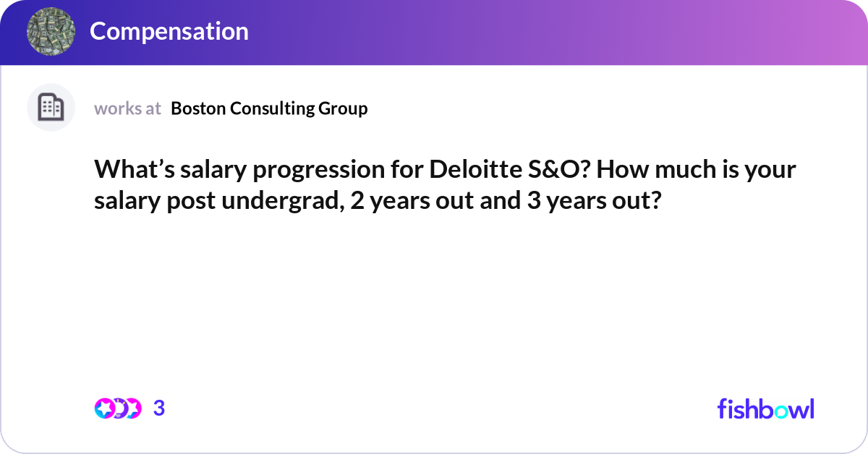Open the Boston Consulting Group company link

coord(269,108)
